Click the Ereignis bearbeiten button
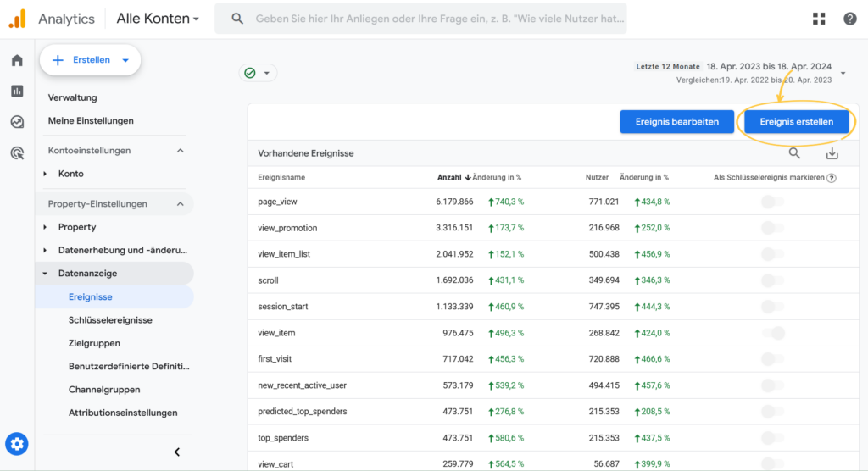The width and height of the screenshot is (868, 471). [x=676, y=121]
